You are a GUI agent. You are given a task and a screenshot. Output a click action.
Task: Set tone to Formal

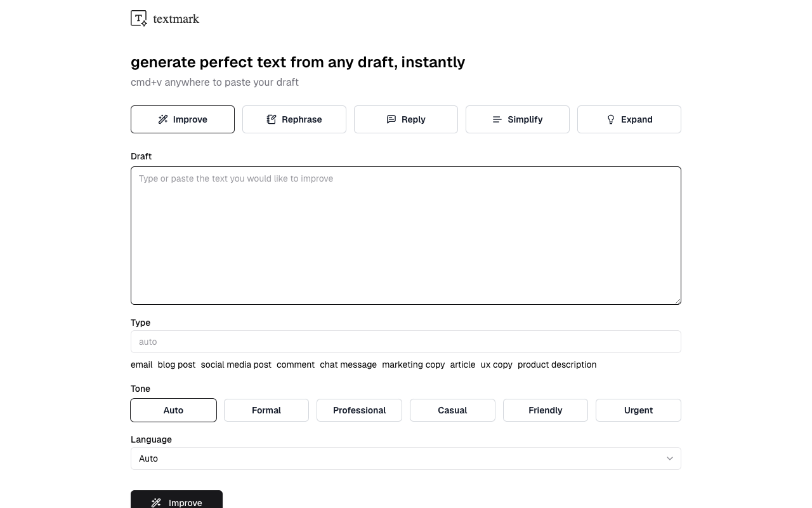coord(266,410)
